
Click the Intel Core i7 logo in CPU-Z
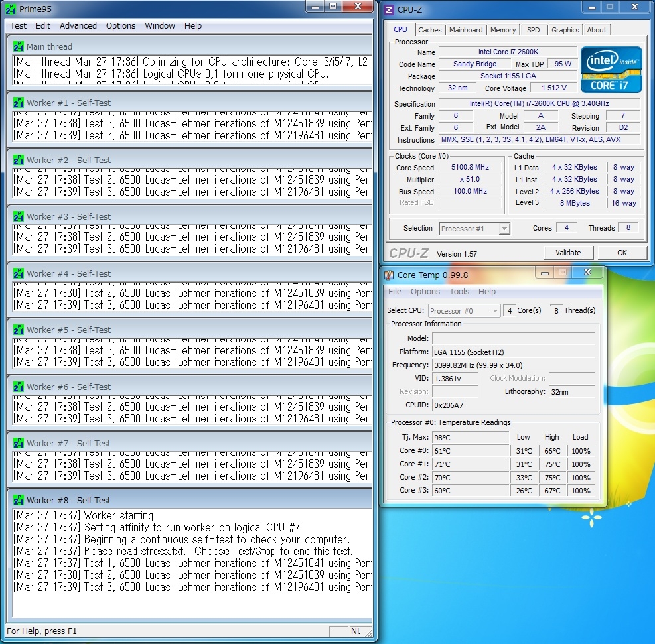(611, 69)
